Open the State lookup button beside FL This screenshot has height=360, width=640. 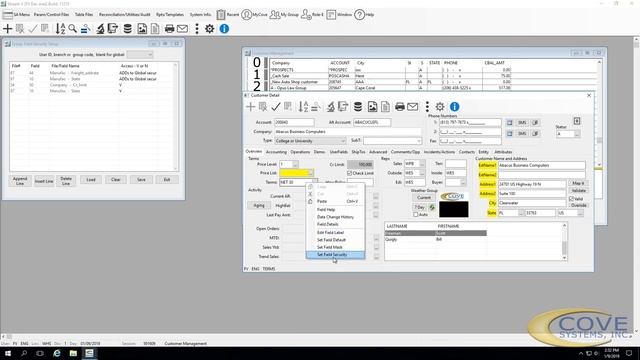pos(521,213)
